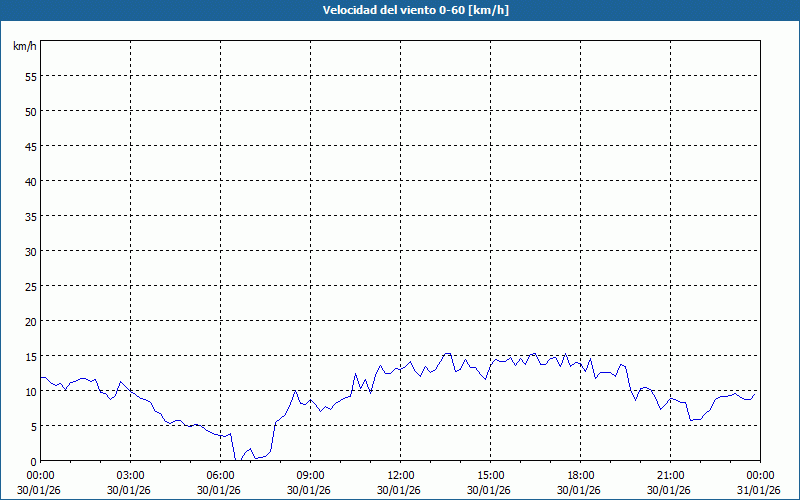
Task: Click the 31/01/26 date label
Action: 760,489
